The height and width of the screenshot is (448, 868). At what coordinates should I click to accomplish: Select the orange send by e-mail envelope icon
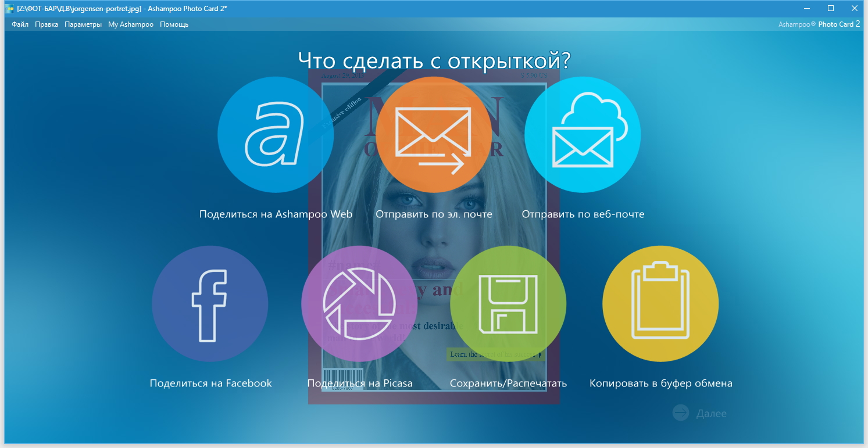(x=434, y=135)
